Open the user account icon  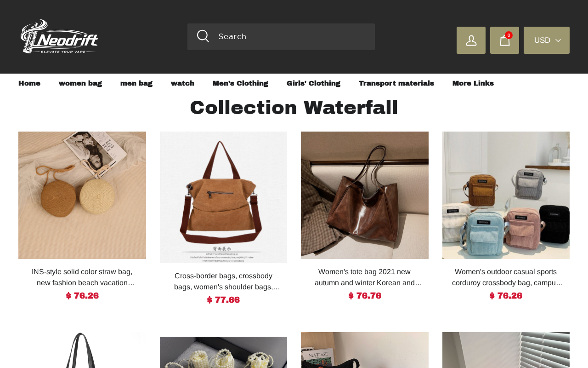pyautogui.click(x=471, y=40)
